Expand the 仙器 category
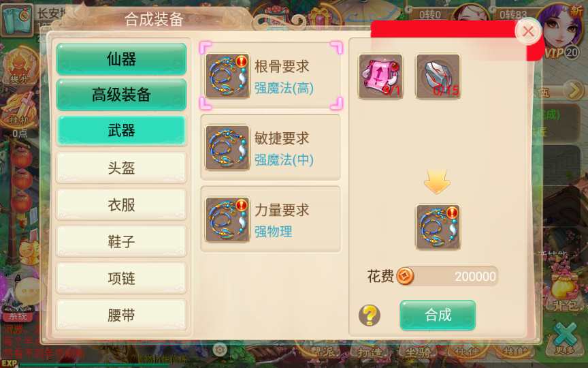 pyautogui.click(x=122, y=59)
